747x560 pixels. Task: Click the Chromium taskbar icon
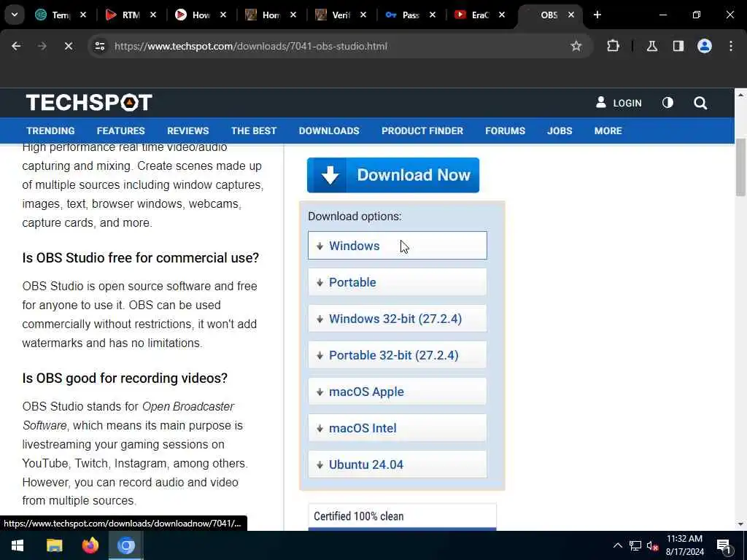[125, 545]
